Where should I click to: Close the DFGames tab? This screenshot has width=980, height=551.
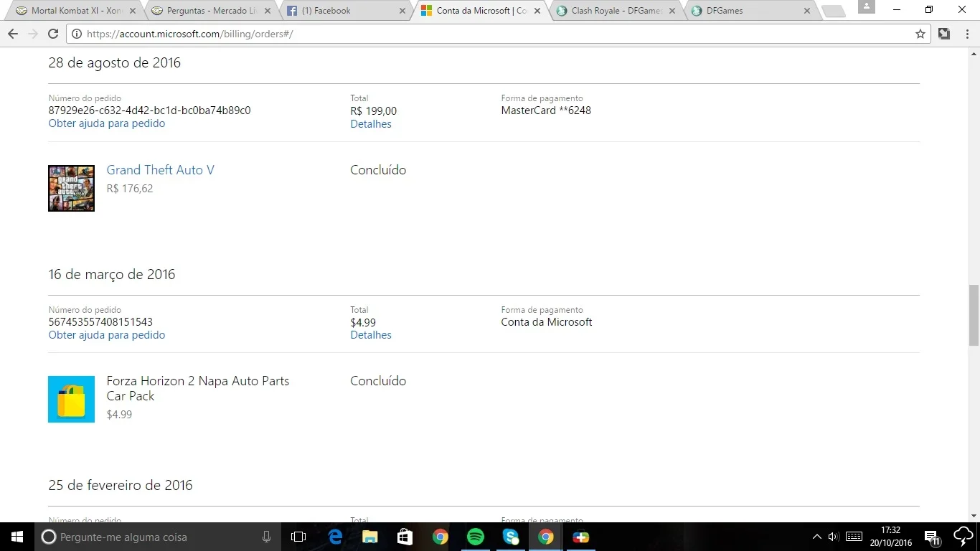808,11
